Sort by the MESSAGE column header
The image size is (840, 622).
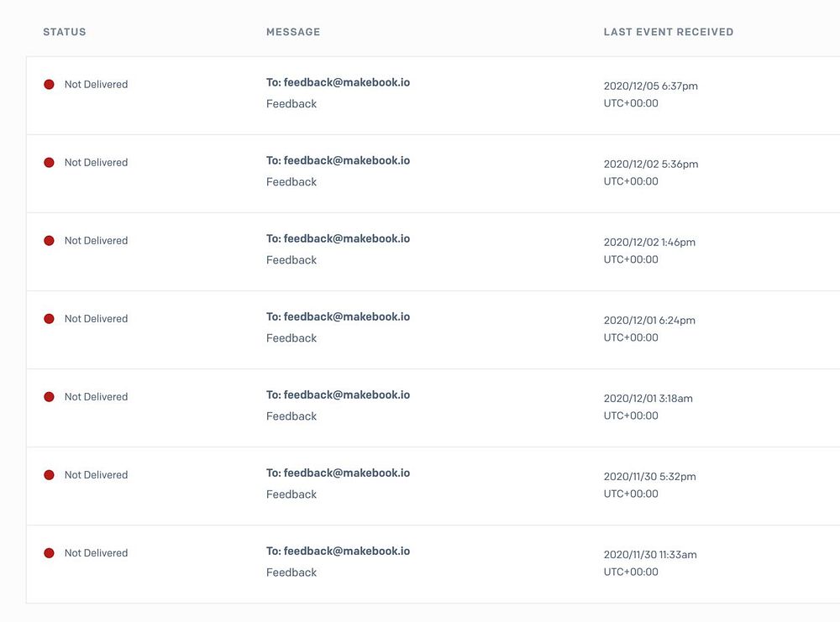293,32
